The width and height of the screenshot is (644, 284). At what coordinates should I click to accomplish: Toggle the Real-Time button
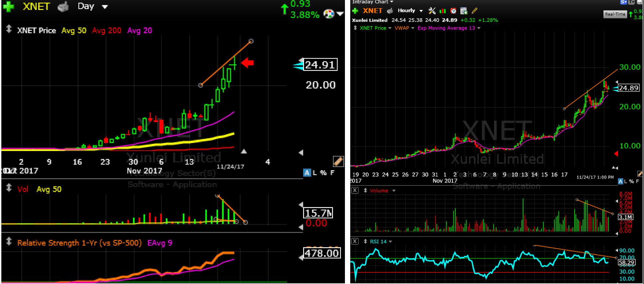point(615,14)
